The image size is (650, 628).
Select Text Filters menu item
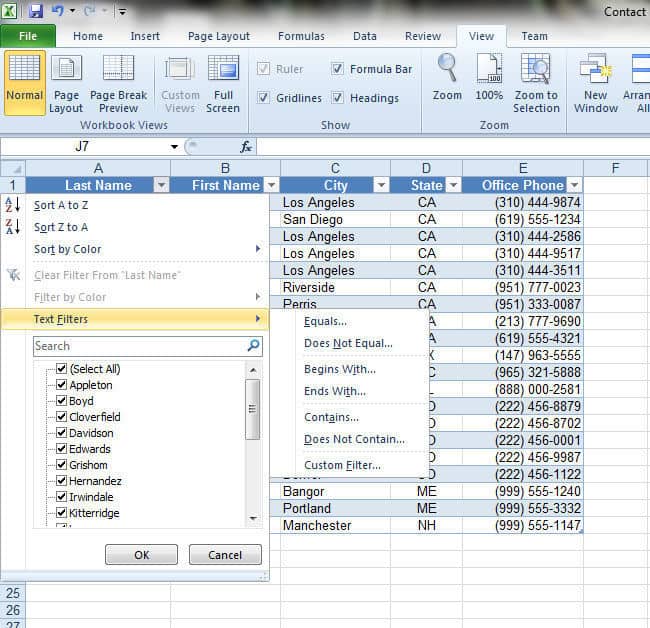pos(134,319)
